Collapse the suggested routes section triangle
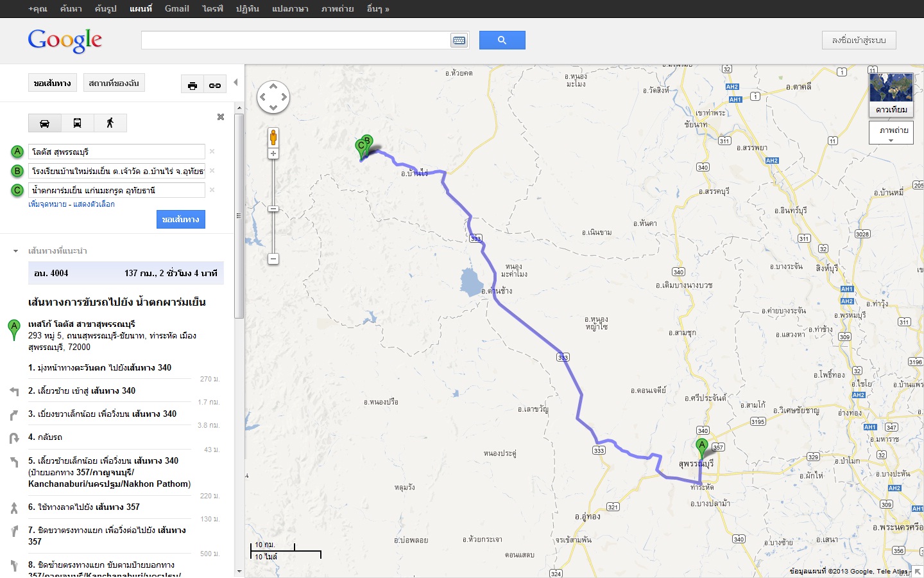 click(x=16, y=251)
